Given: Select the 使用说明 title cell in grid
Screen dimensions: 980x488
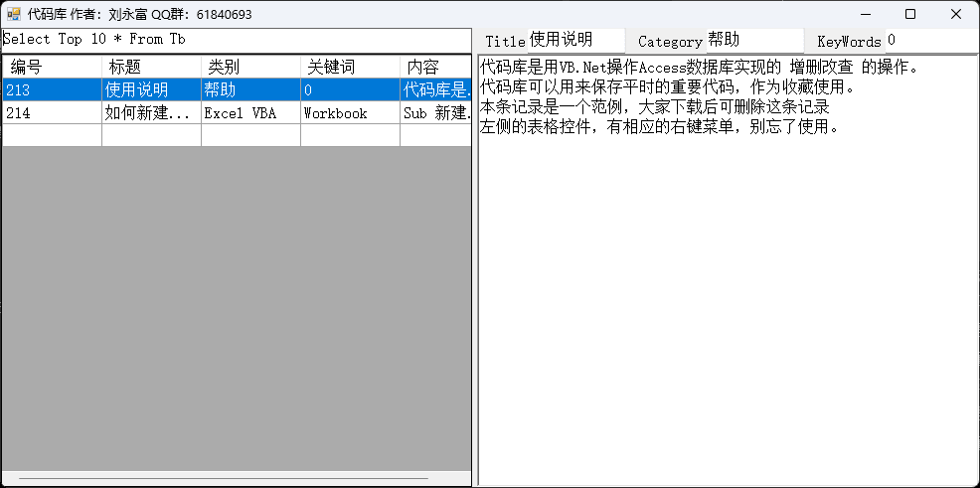Looking at the screenshot, I should pos(151,90).
